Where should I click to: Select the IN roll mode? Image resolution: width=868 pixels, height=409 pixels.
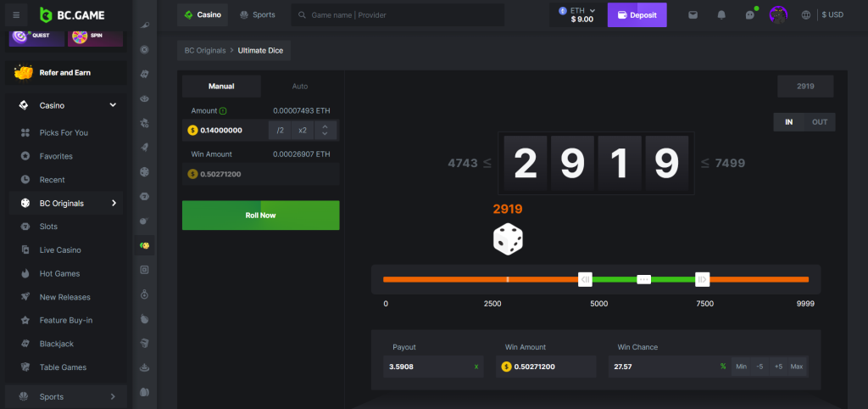pos(788,122)
